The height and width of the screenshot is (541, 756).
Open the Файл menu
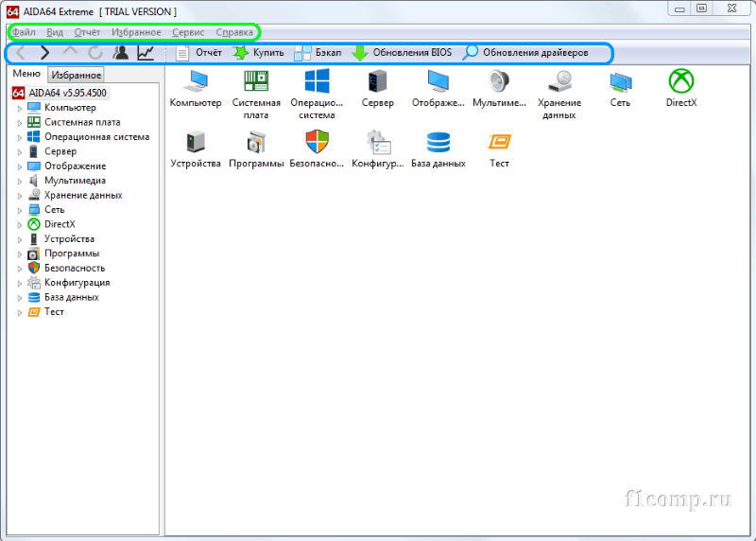pyautogui.click(x=24, y=32)
